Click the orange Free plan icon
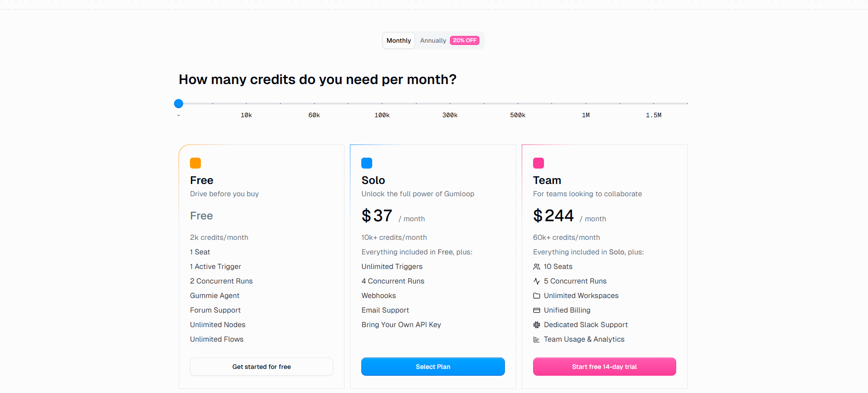This screenshot has width=868, height=393. (x=195, y=163)
